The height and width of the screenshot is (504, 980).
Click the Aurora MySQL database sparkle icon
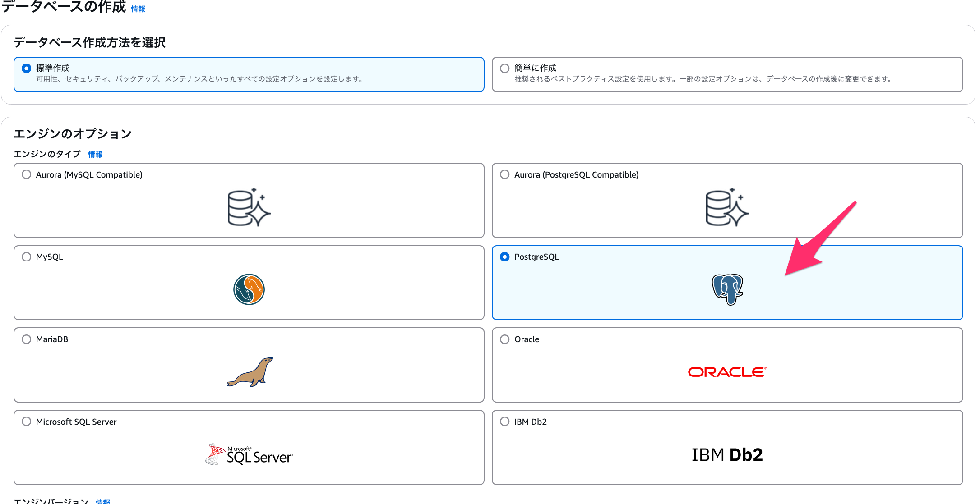click(x=249, y=207)
